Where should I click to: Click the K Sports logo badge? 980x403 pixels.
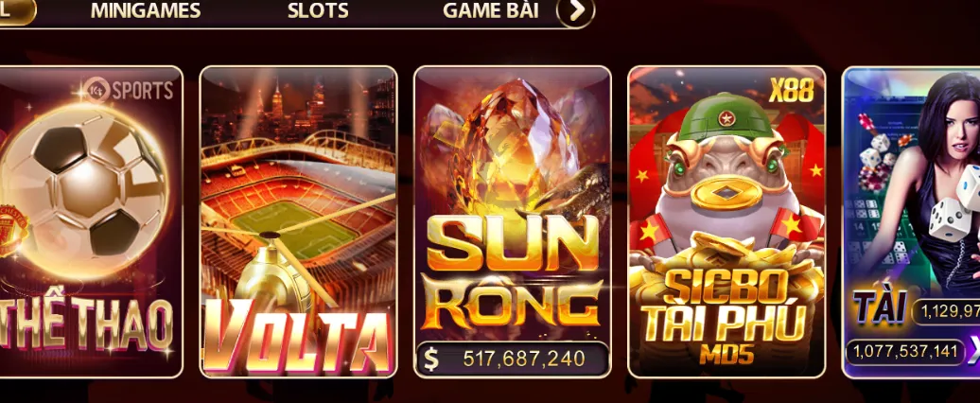click(129, 90)
